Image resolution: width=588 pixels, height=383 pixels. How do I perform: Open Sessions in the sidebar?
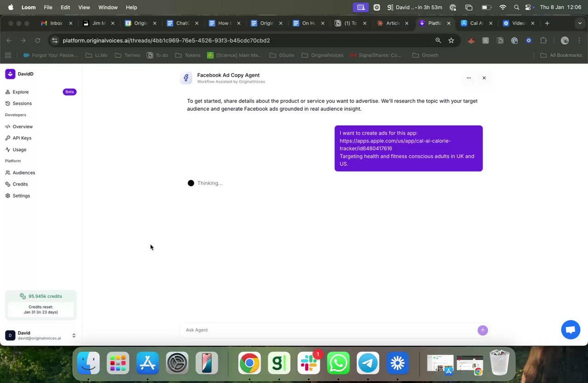[22, 103]
